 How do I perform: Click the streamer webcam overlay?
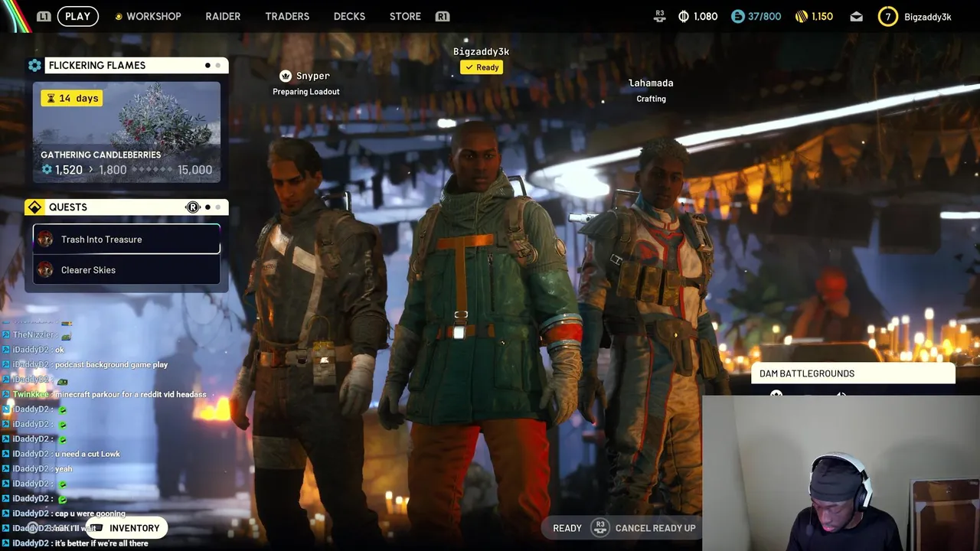pyautogui.click(x=841, y=474)
